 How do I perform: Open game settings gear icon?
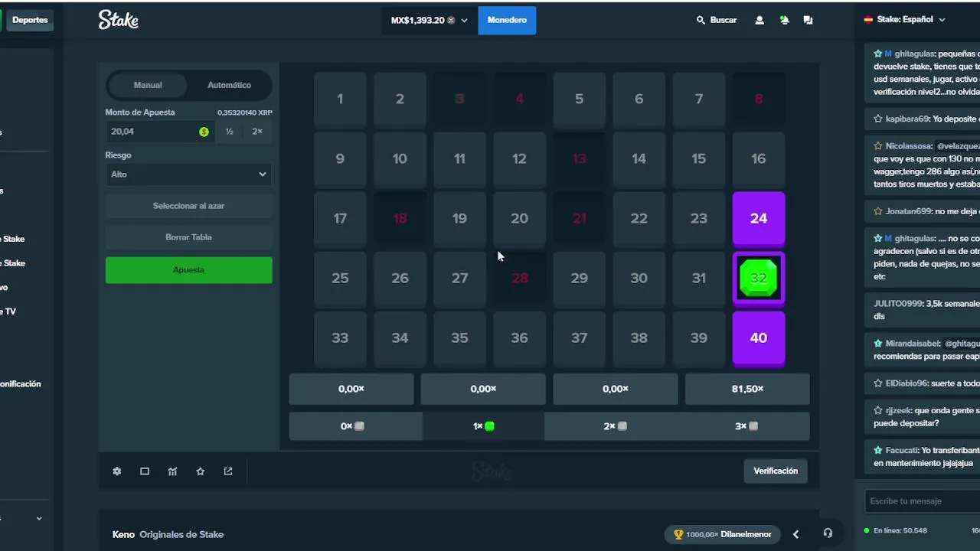point(117,471)
